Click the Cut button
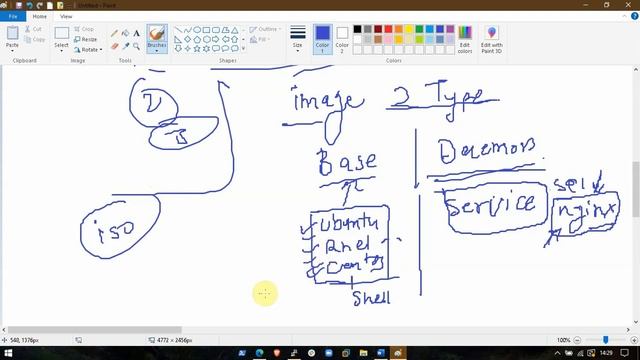 (x=33, y=29)
